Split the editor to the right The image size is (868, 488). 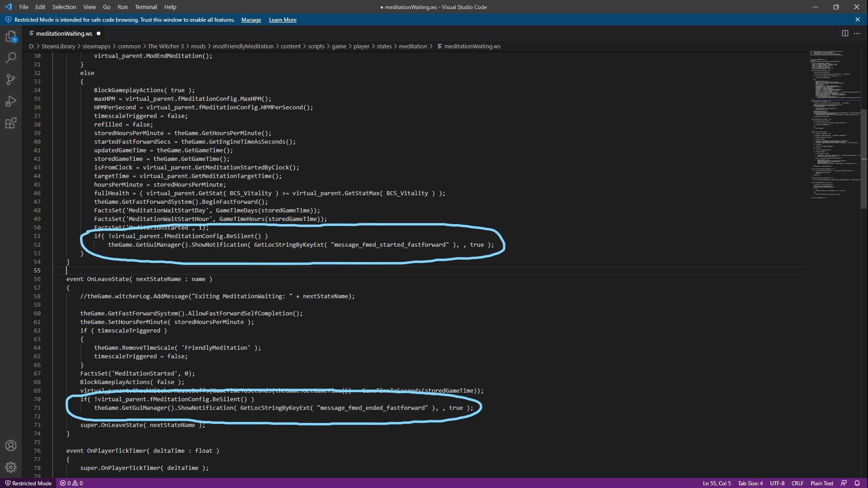coord(844,33)
